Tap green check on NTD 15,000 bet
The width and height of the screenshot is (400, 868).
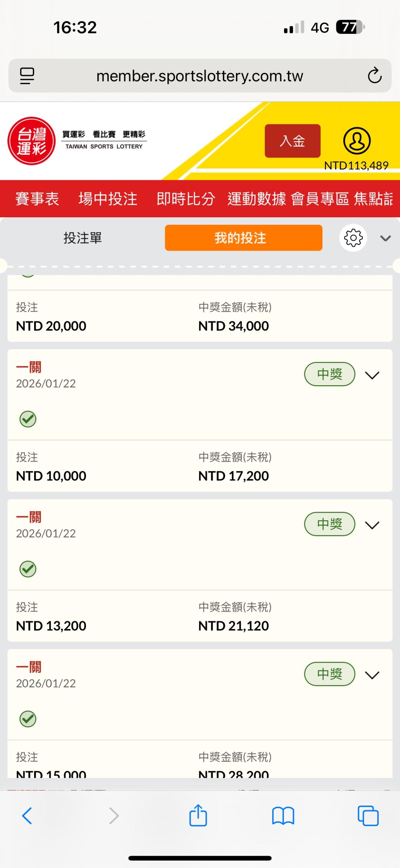click(28, 719)
